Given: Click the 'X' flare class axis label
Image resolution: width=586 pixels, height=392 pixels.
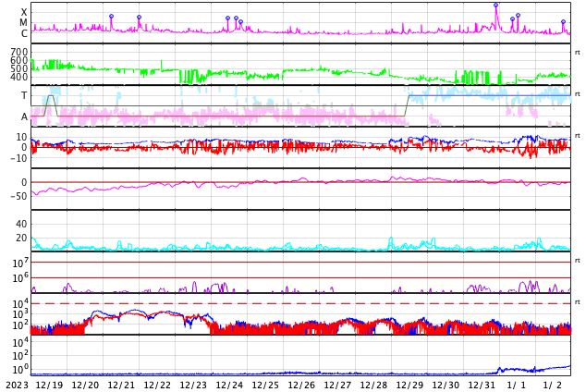Looking at the screenshot, I should click(24, 13).
